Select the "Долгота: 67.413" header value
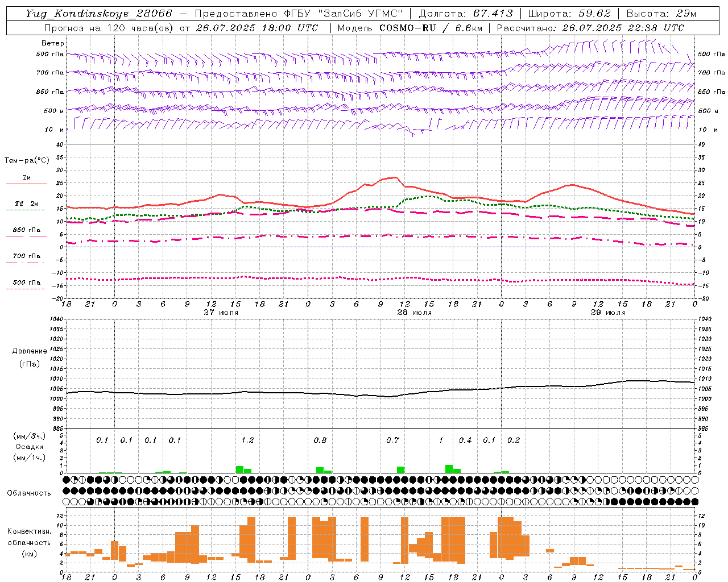Screen dimensions: 728x582 click(465, 14)
